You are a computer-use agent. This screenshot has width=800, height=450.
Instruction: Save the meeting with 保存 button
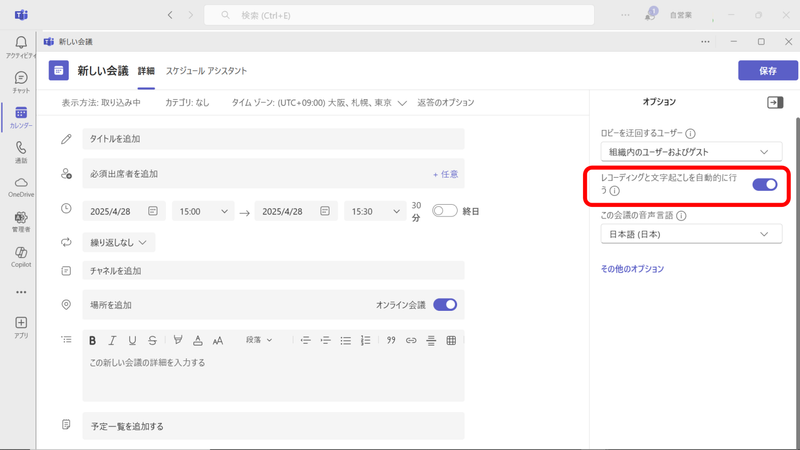(768, 70)
